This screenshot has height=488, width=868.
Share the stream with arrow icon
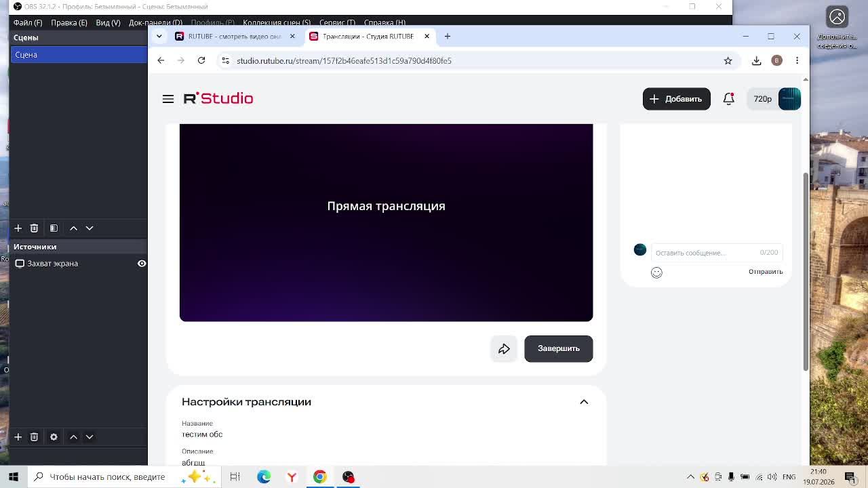[x=504, y=349]
